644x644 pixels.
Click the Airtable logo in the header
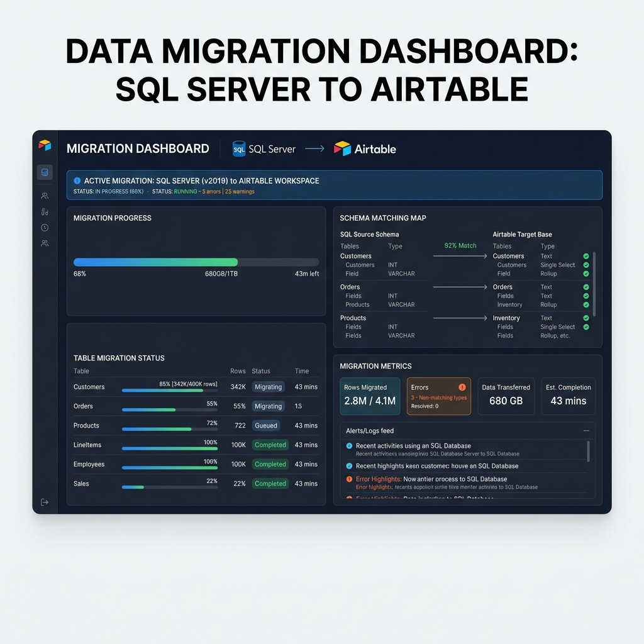(342, 148)
